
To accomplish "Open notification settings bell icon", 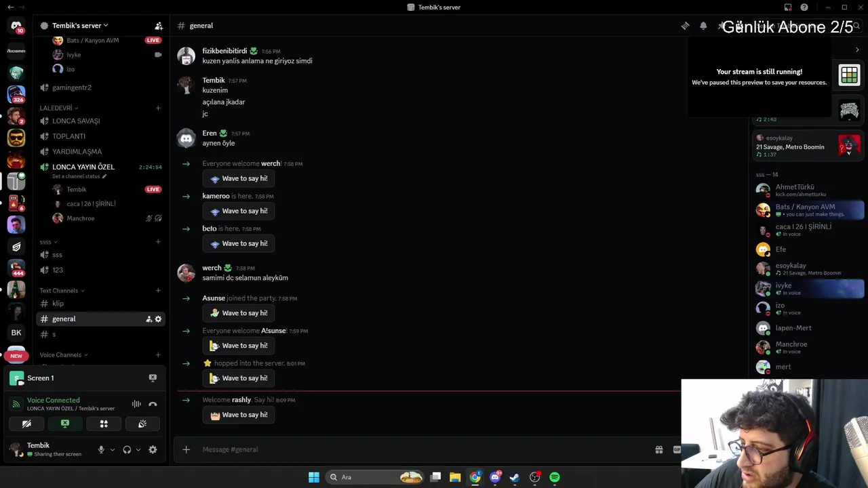I will click(703, 26).
